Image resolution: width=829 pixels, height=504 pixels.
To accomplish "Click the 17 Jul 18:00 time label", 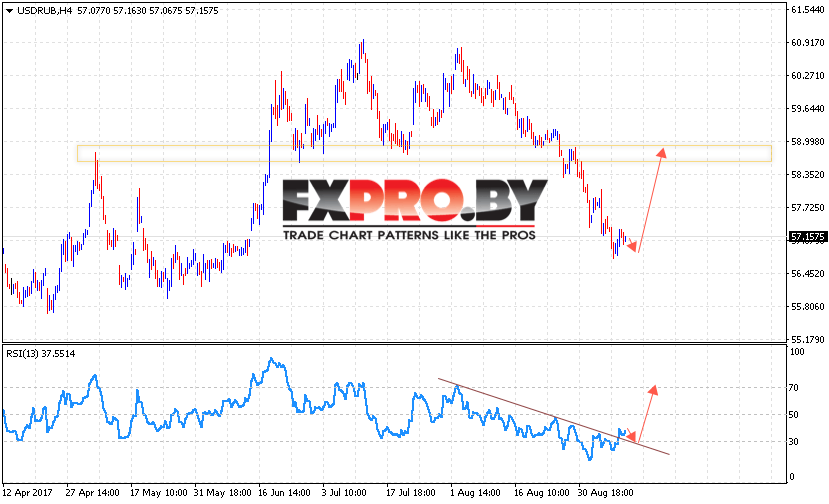I will tap(411, 493).
